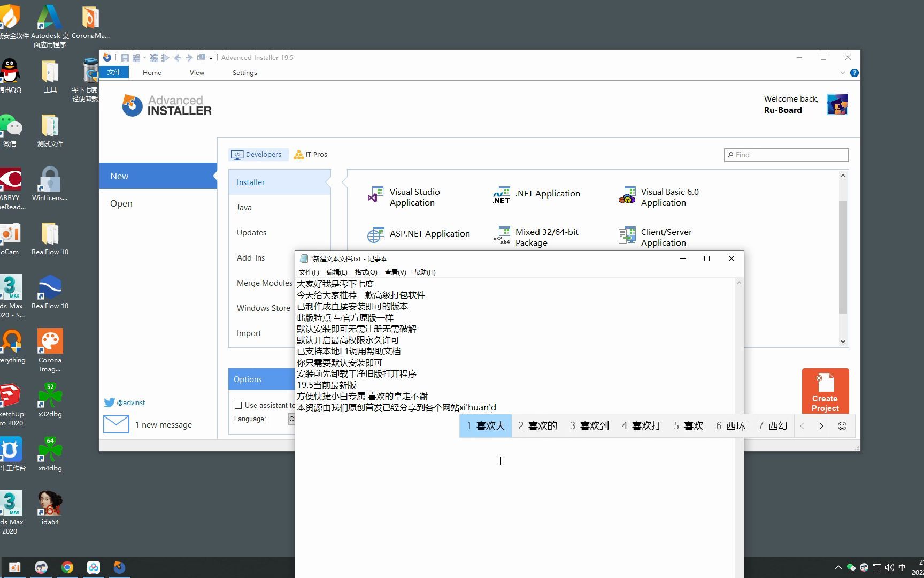
Task: Click Advanced Installer icon in taskbar
Action: point(119,567)
